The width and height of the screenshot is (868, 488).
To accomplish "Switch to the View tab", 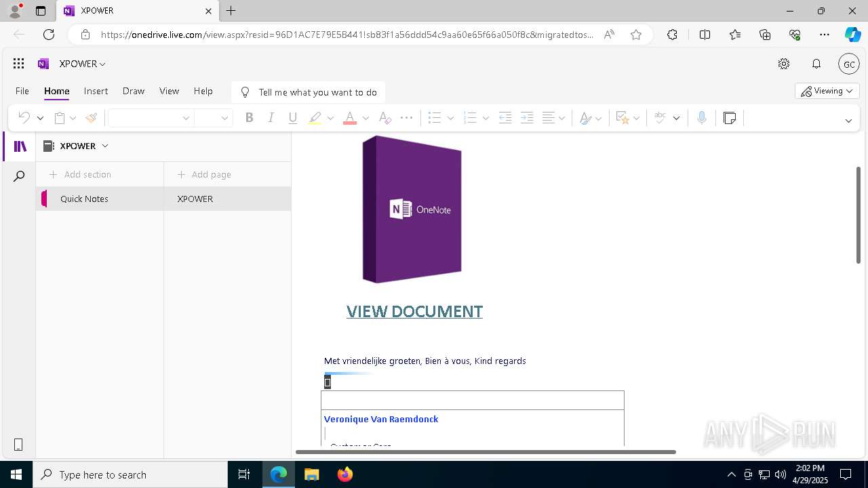I will pos(169,91).
